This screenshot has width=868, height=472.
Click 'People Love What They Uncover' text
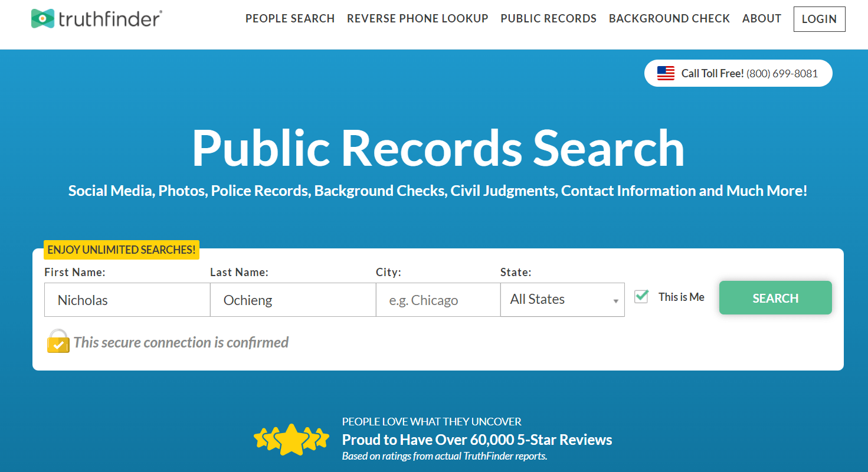coord(432,422)
